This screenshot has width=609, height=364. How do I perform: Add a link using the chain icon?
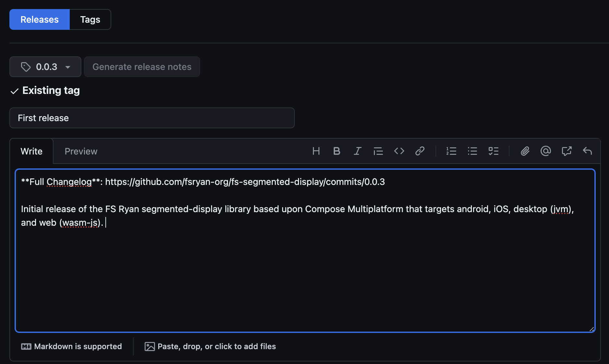pos(420,151)
